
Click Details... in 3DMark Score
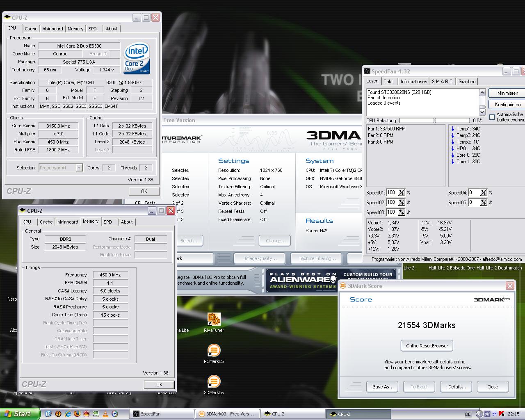[x=457, y=387]
